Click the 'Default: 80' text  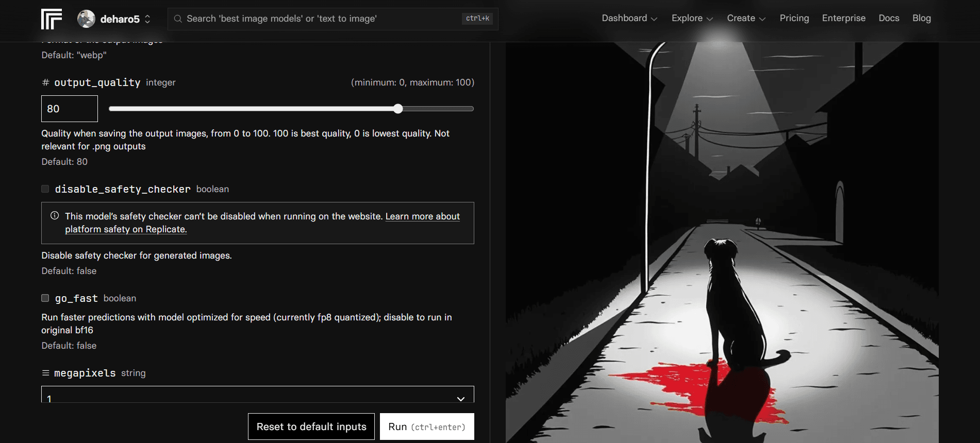tap(64, 162)
